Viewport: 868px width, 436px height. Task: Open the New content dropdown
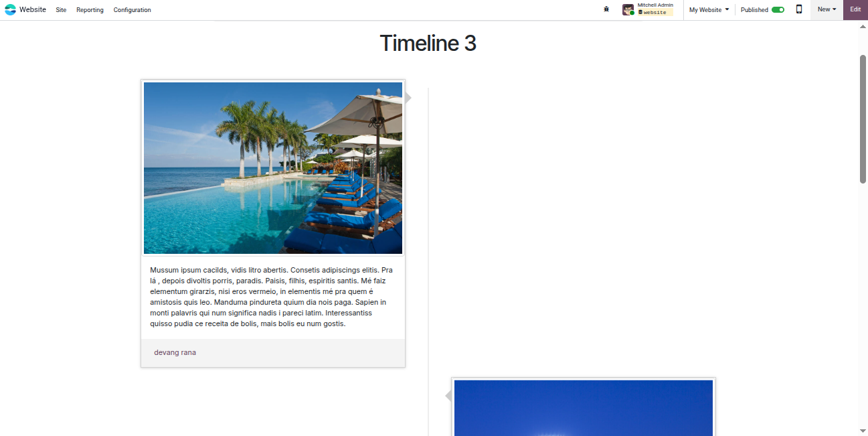[x=827, y=9]
